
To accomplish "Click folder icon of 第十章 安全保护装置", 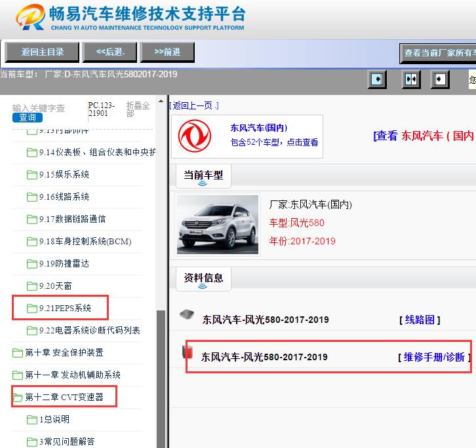I will click(x=18, y=353).
